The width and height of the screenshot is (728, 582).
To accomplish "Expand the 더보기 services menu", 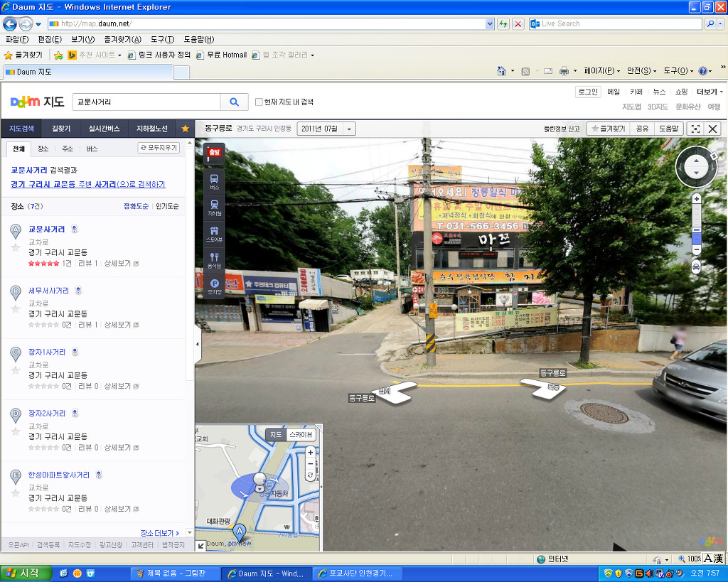I will (710, 92).
